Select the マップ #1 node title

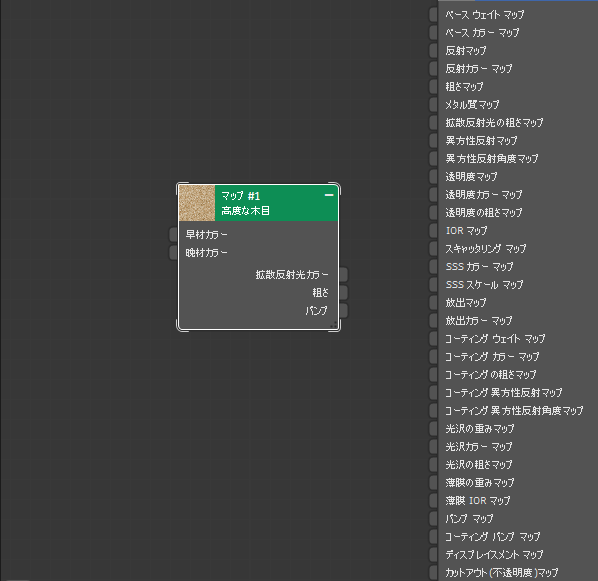coord(241,196)
